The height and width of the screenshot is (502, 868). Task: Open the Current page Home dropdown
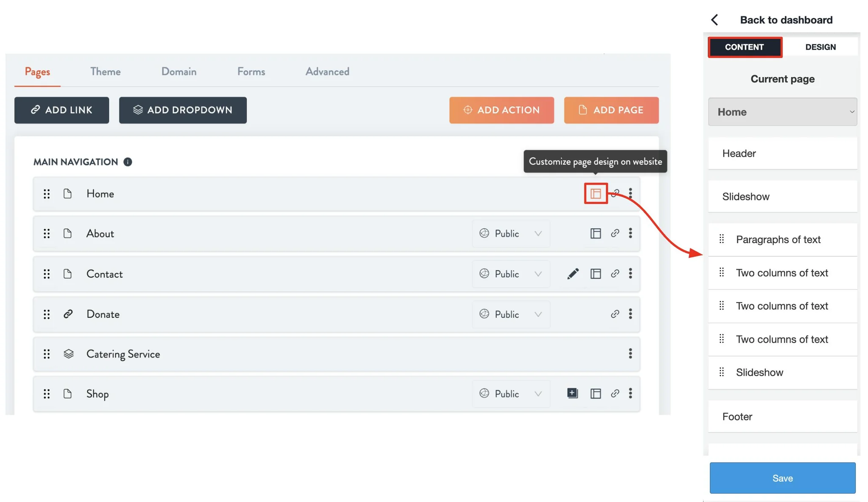click(x=782, y=112)
